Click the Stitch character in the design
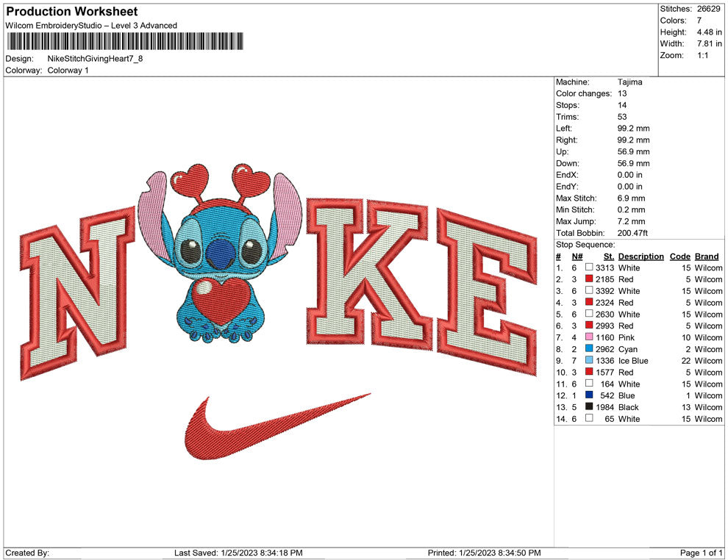Viewport: 728px width, 560px height. point(220,253)
